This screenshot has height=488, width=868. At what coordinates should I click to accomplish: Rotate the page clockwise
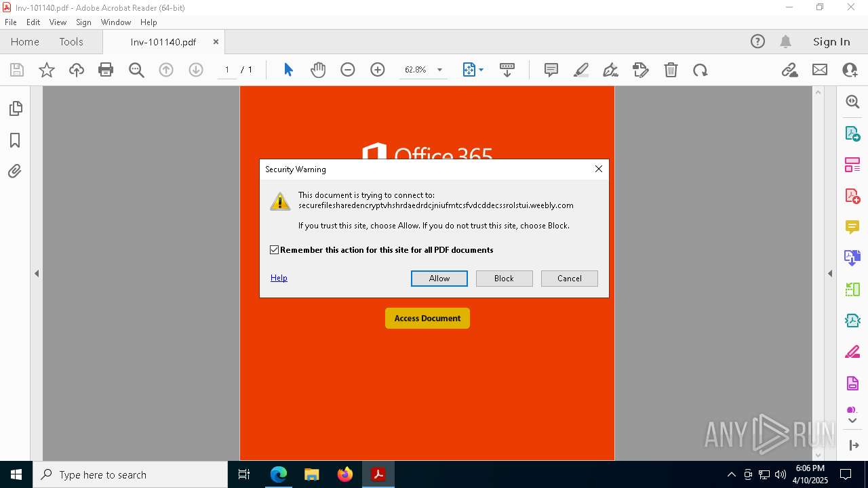click(x=701, y=70)
